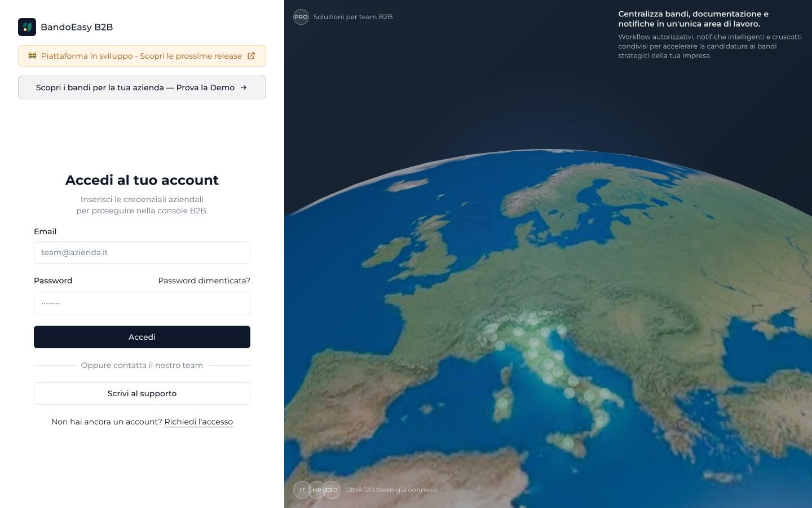
Task: Click the 'Workflow autorizzativi' description paragraph
Action: (x=710, y=46)
